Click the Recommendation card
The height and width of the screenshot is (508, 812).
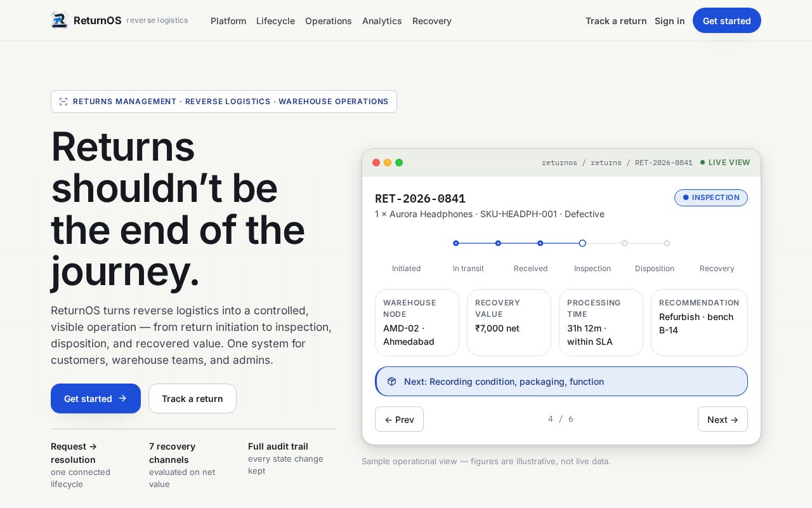tap(699, 323)
